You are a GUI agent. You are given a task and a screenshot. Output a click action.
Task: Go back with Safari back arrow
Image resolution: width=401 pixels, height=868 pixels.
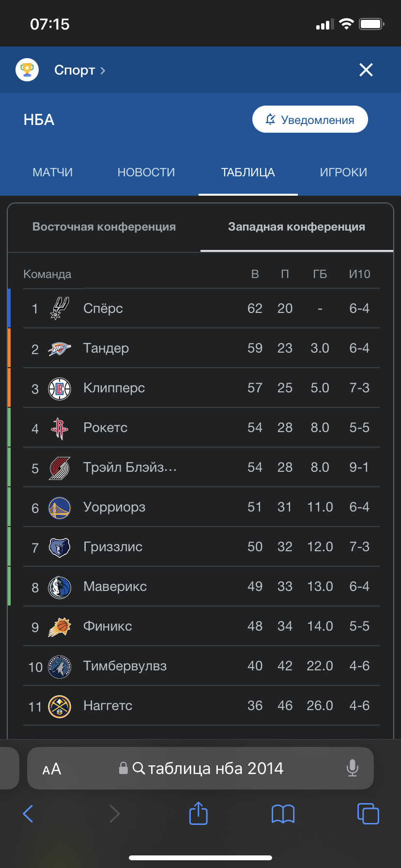[28, 813]
